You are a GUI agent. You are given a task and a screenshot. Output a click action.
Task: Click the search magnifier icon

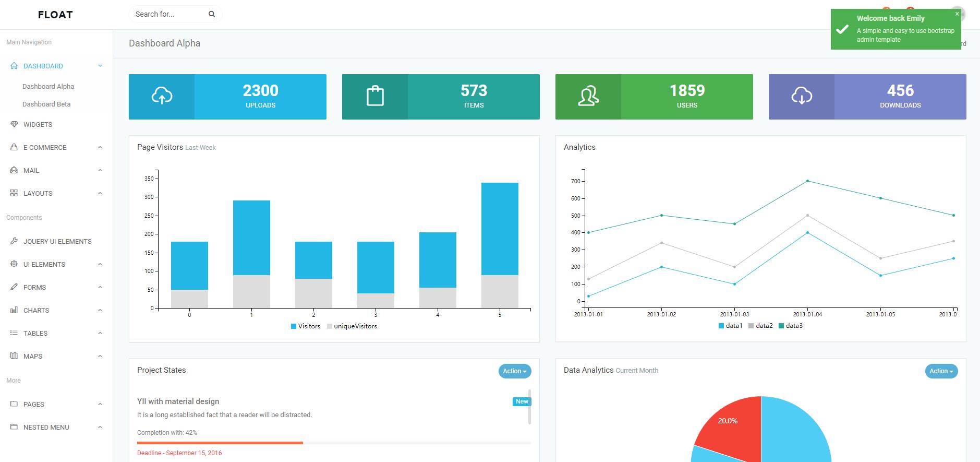[212, 14]
